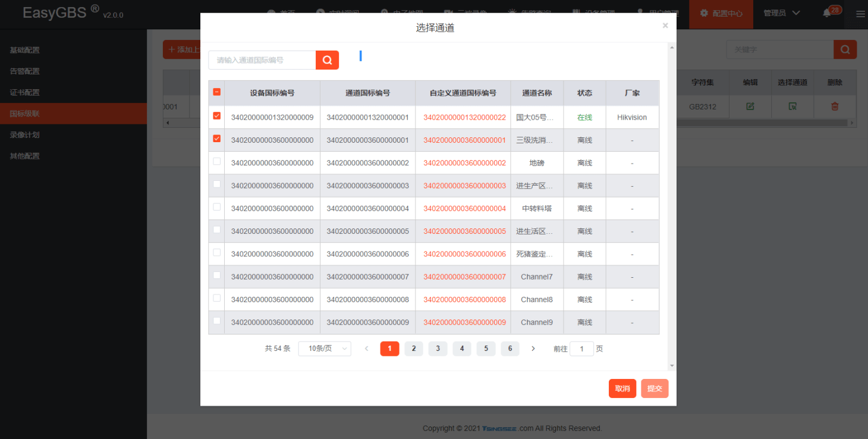Go to next page using right chevron
This screenshot has width=868, height=439.
coord(533,349)
